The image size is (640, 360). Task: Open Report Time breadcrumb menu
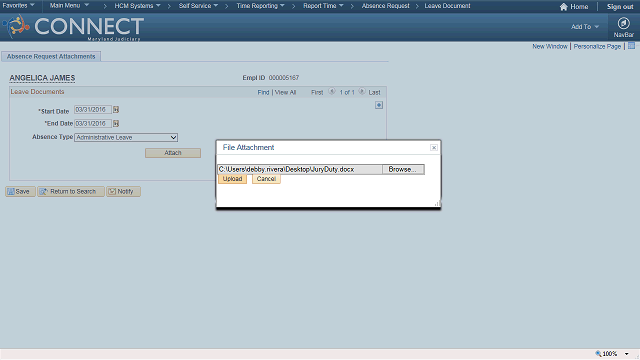coord(323,6)
